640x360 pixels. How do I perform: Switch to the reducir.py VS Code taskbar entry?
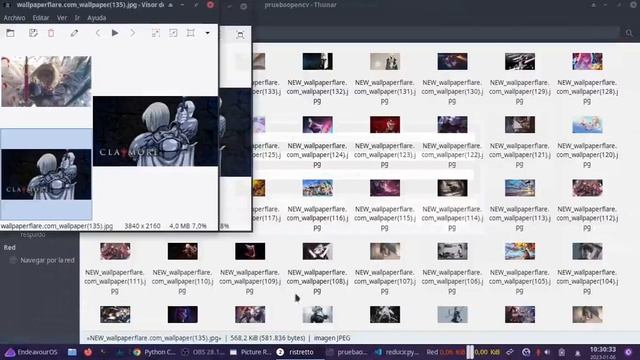click(x=397, y=352)
